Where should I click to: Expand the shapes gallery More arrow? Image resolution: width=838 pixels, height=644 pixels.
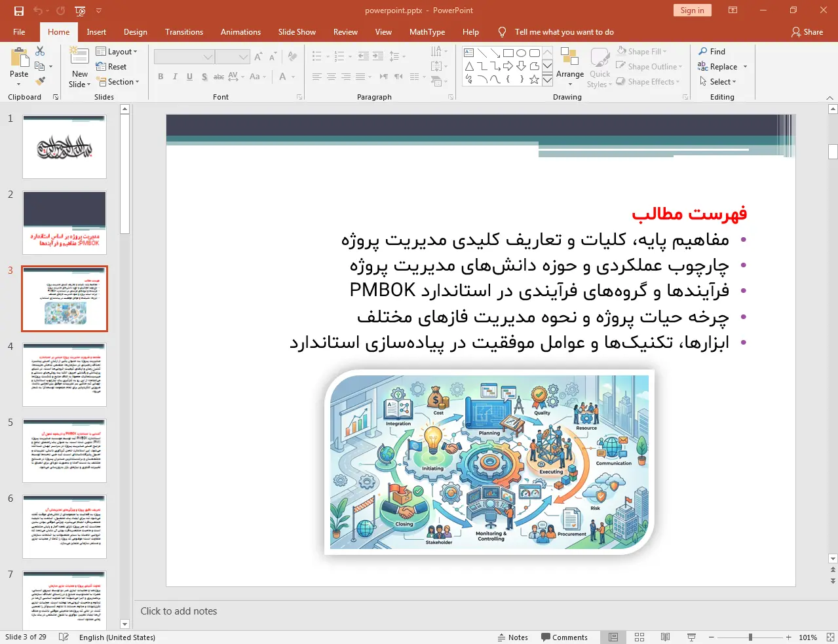click(x=547, y=80)
